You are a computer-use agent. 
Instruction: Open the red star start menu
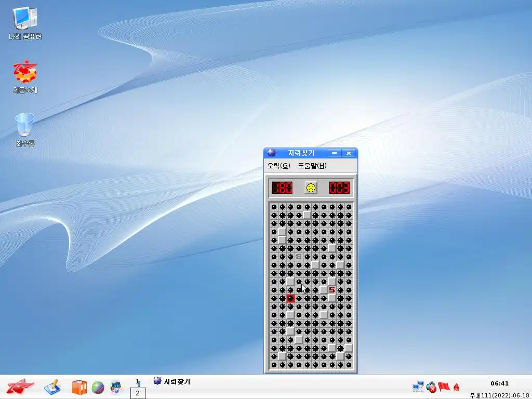click(x=20, y=387)
